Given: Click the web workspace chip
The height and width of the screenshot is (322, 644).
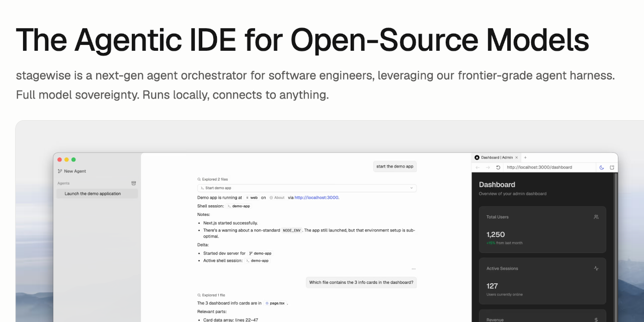Looking at the screenshot, I should (x=252, y=198).
